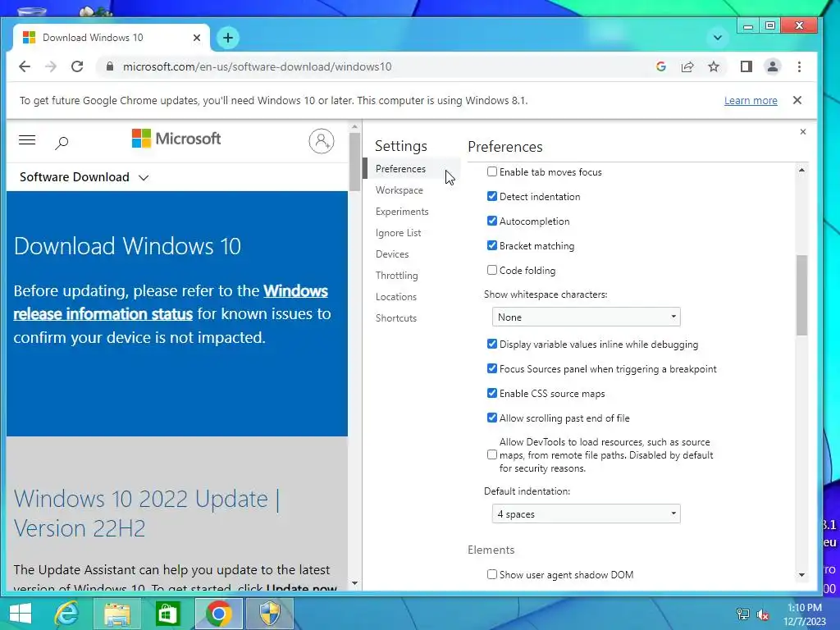This screenshot has height=630, width=840.
Task: Reload the Microsoft download page
Action: pyautogui.click(x=77, y=66)
